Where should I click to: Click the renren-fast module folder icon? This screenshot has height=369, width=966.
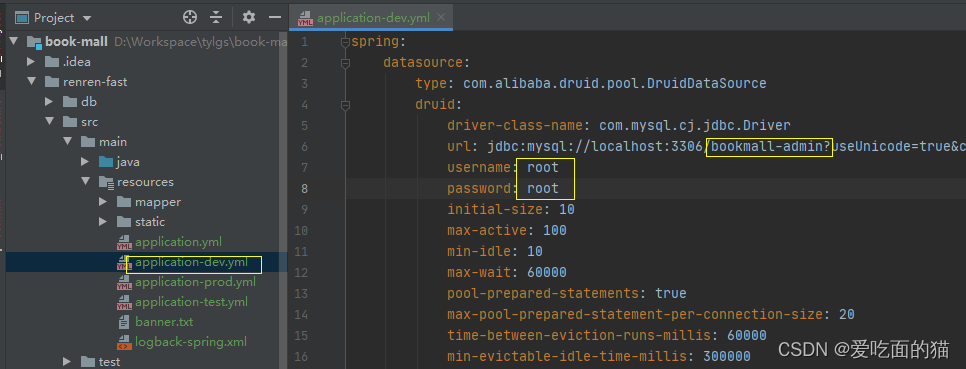(52, 82)
